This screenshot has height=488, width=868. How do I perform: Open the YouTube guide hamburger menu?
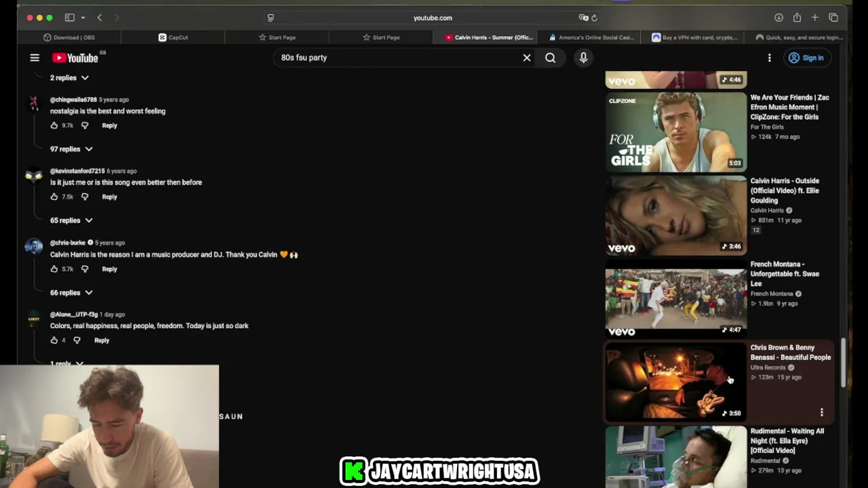coord(35,58)
